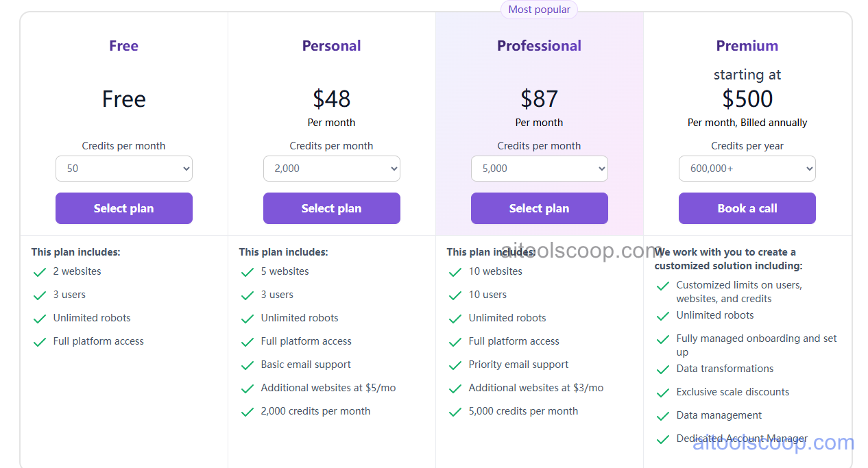Click Select plan under the Free column
Image resolution: width=868 pixels, height=468 pixels.
tap(123, 208)
